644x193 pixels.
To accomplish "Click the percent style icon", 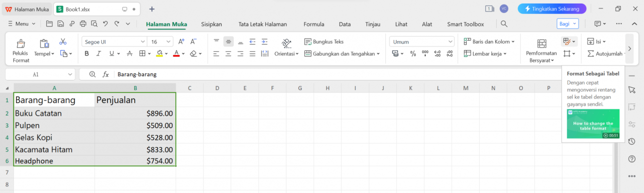I will pos(413,53).
